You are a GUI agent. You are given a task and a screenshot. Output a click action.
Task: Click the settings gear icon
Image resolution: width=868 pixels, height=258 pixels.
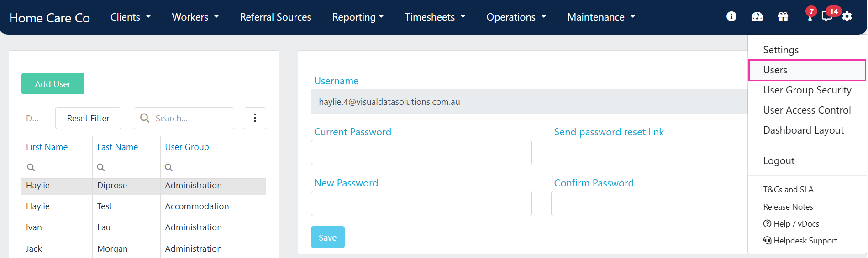pos(847,17)
